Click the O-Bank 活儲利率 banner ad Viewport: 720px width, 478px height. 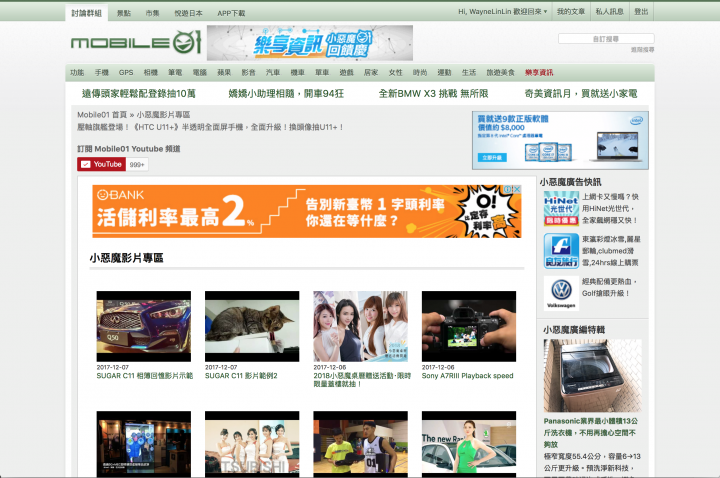[307, 211]
